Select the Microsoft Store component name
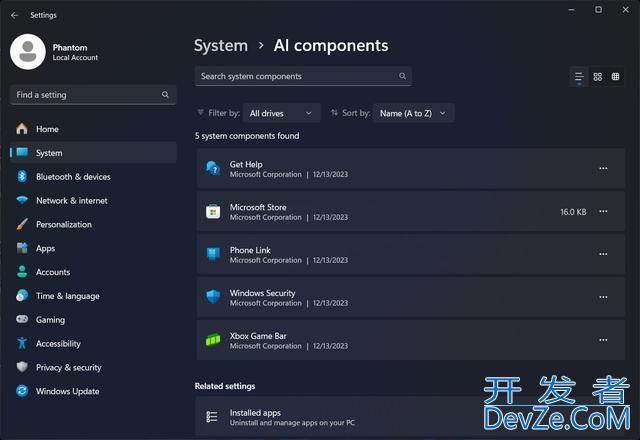 tap(258, 207)
